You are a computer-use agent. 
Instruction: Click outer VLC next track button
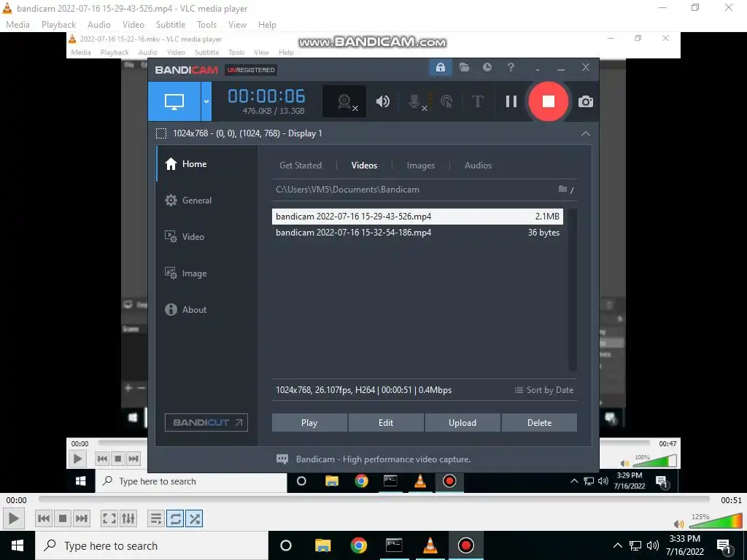click(82, 518)
